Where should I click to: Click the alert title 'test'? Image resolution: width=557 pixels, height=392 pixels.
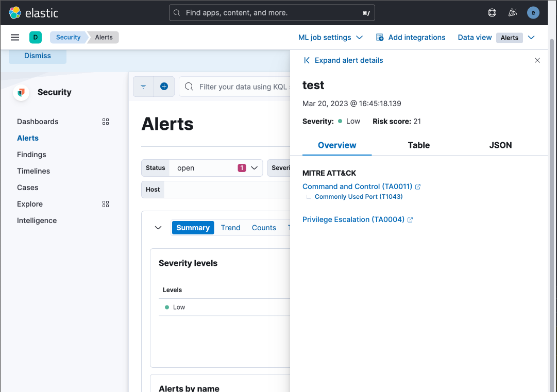[313, 85]
